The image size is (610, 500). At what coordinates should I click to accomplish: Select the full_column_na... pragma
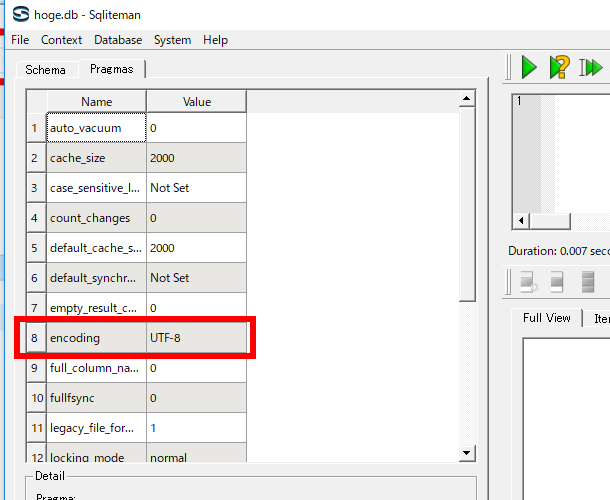click(x=96, y=367)
